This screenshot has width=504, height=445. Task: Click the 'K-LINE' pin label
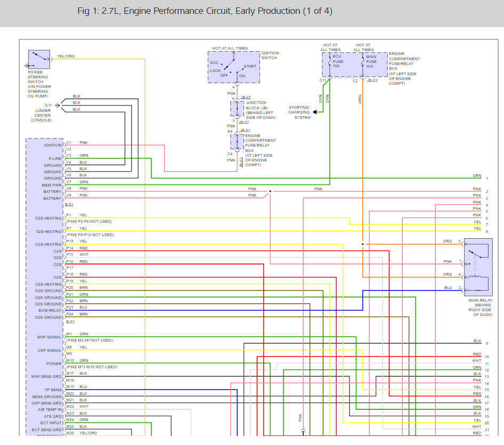[55, 158]
